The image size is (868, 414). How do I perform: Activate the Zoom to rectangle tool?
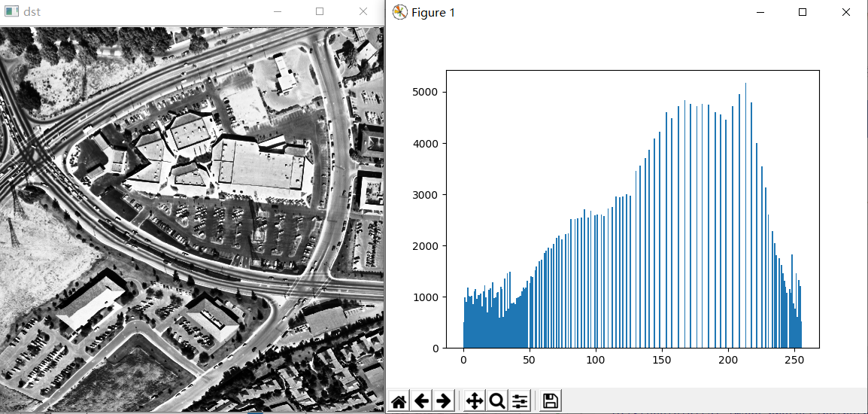click(x=497, y=400)
